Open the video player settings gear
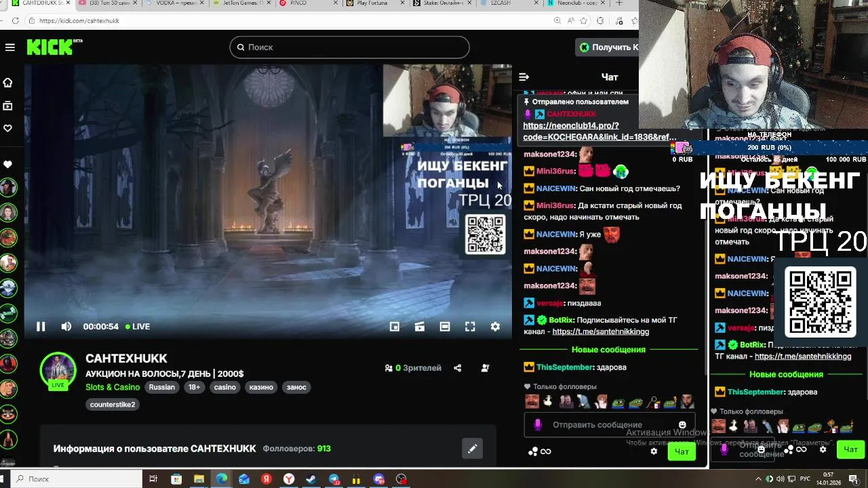Image resolution: width=868 pixels, height=488 pixels. point(495,327)
